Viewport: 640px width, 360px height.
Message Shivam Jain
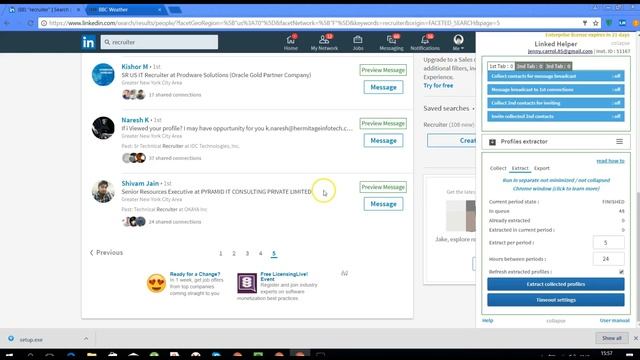(383, 204)
